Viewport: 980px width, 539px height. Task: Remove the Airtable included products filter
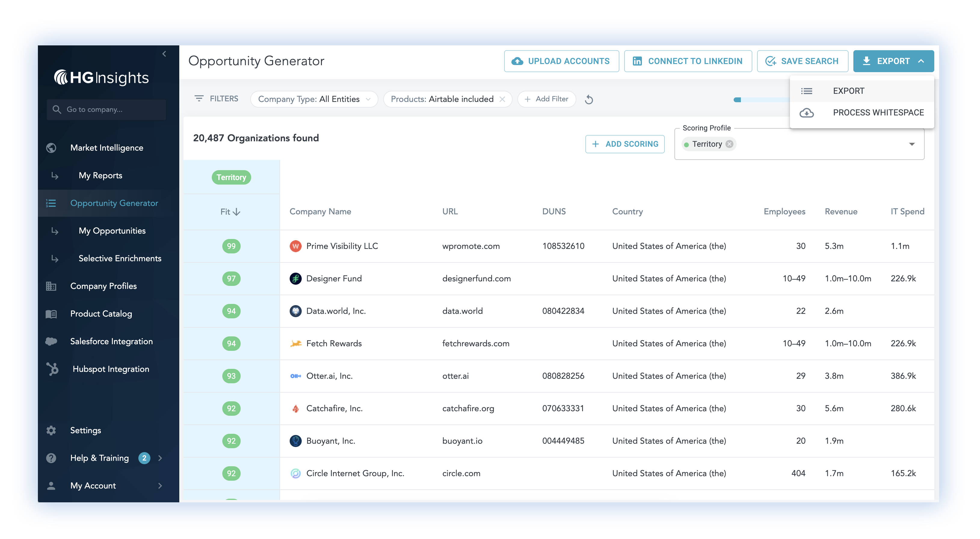click(502, 99)
